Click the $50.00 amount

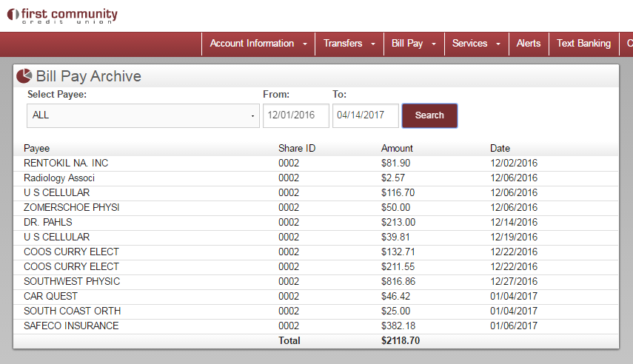[395, 207]
